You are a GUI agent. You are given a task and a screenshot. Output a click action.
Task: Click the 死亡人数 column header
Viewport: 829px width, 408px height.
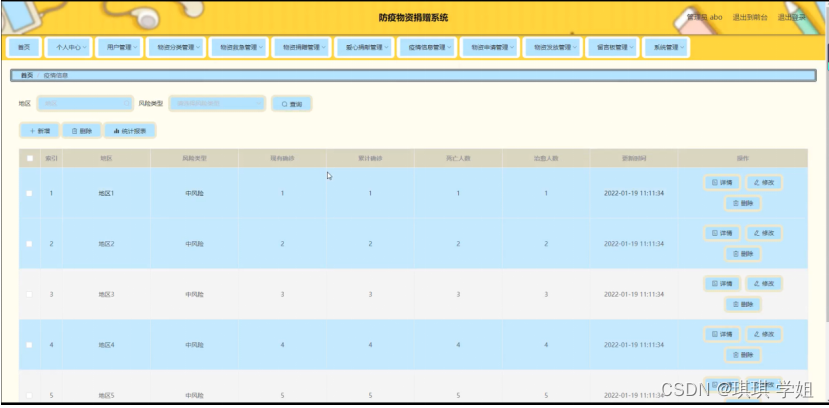point(458,158)
